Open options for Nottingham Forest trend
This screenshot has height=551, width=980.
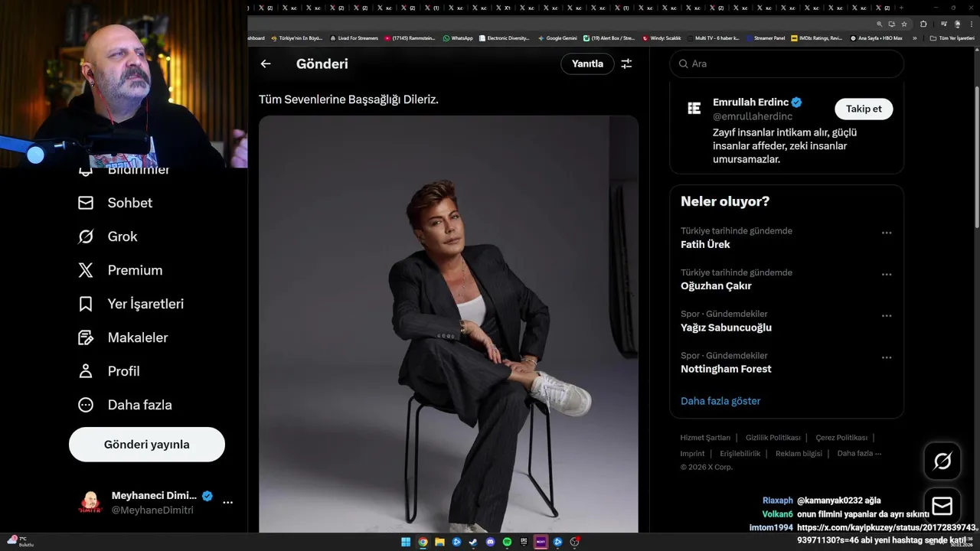coord(887,357)
